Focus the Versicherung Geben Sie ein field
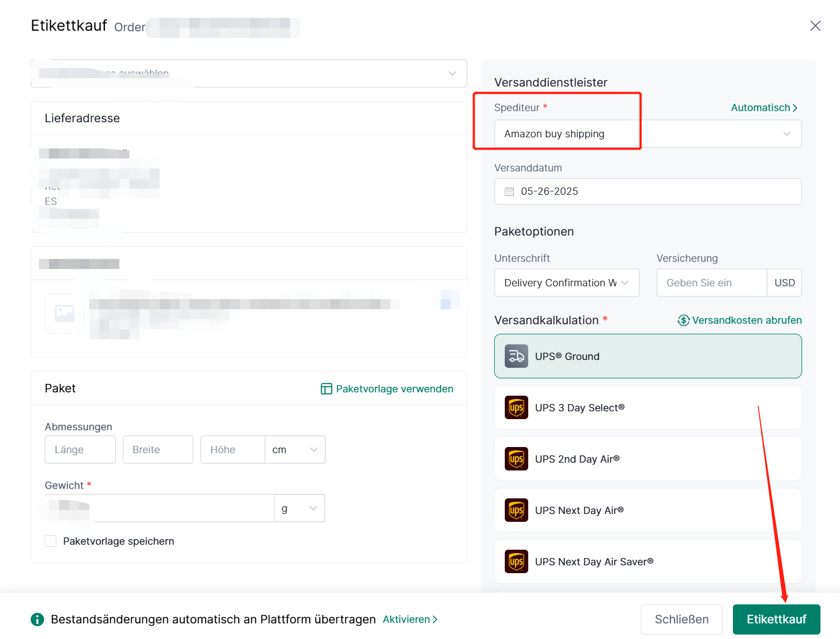 pos(712,283)
